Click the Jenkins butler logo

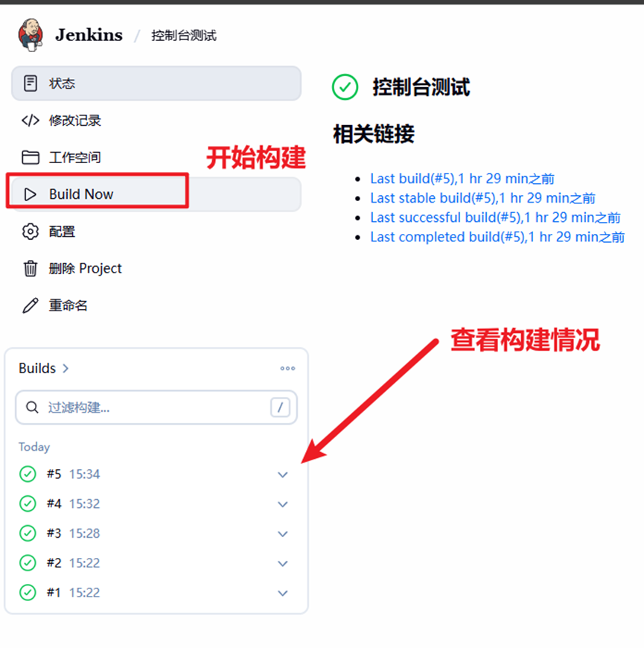coord(31,35)
